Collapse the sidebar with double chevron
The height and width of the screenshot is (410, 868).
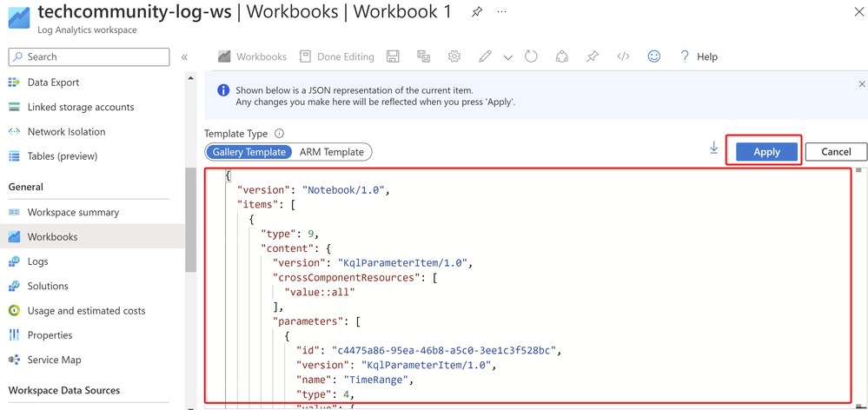click(185, 57)
